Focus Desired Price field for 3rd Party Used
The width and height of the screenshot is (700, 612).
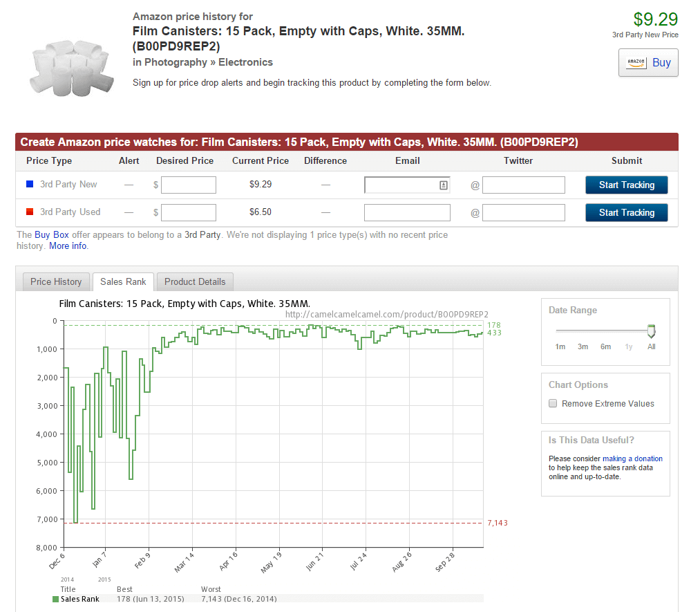coord(189,212)
